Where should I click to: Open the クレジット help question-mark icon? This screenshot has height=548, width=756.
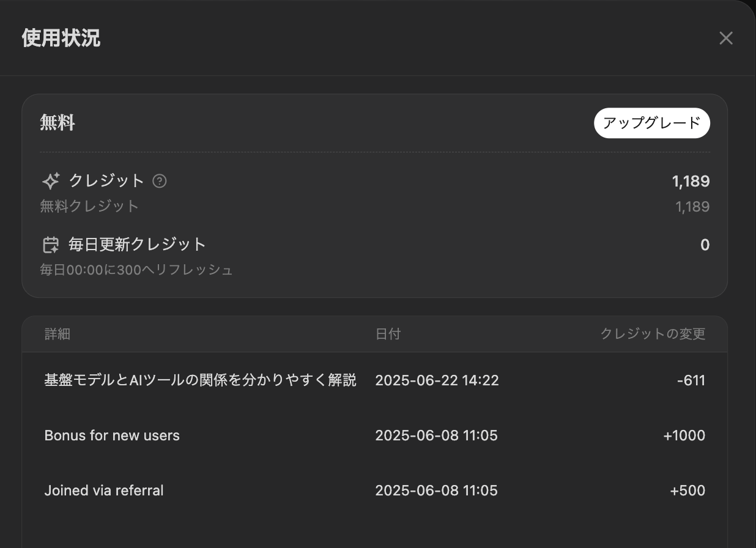coord(160,181)
